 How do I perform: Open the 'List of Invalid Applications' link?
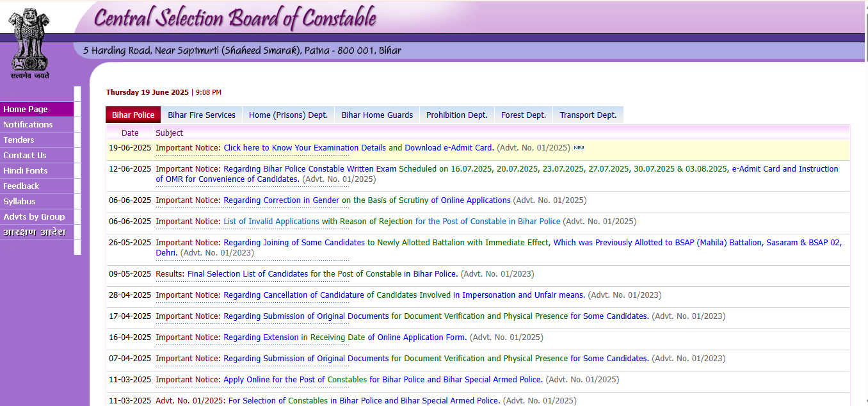(x=271, y=222)
